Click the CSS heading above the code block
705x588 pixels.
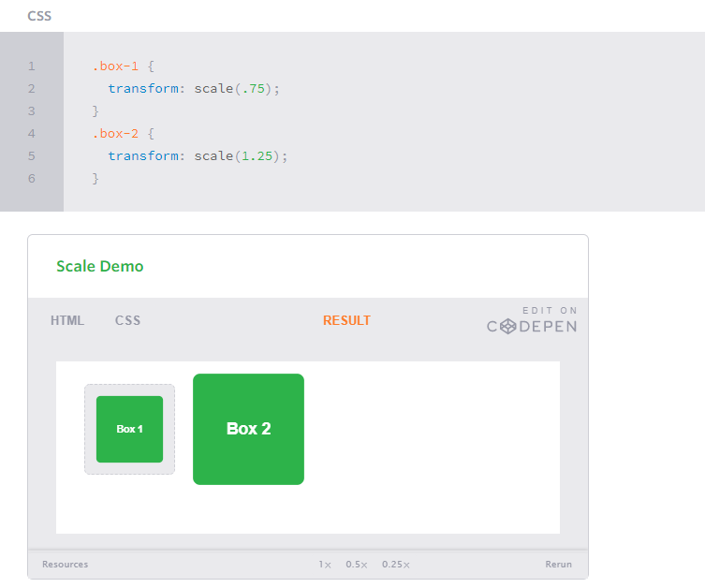click(x=39, y=16)
